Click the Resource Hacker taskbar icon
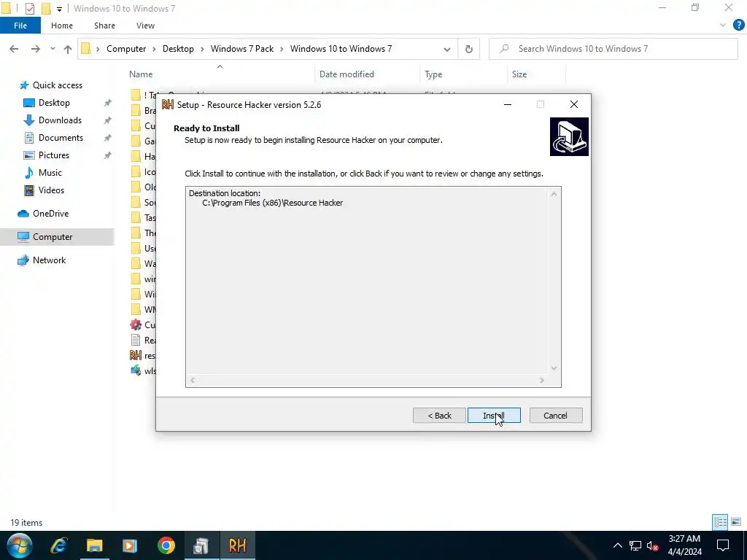747x560 pixels. [237, 545]
